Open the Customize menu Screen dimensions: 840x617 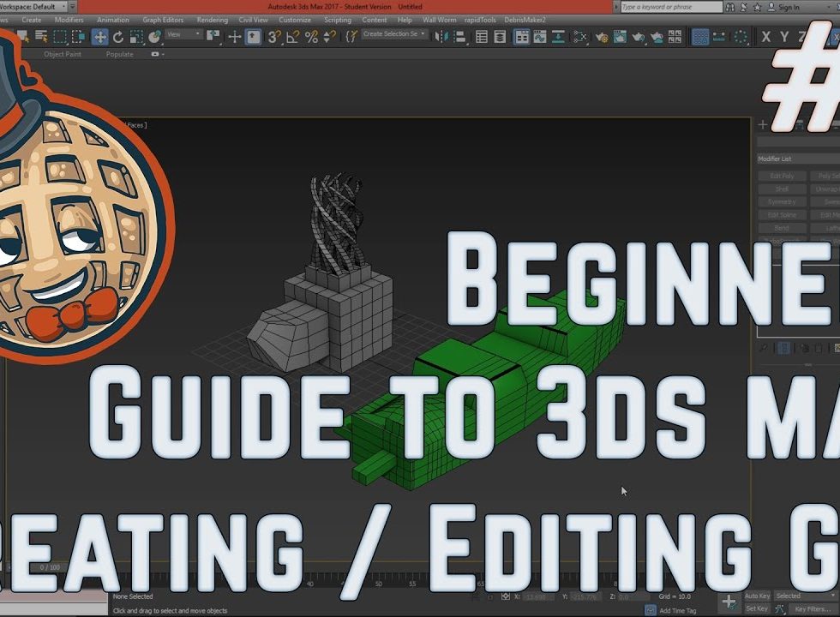pos(295,20)
